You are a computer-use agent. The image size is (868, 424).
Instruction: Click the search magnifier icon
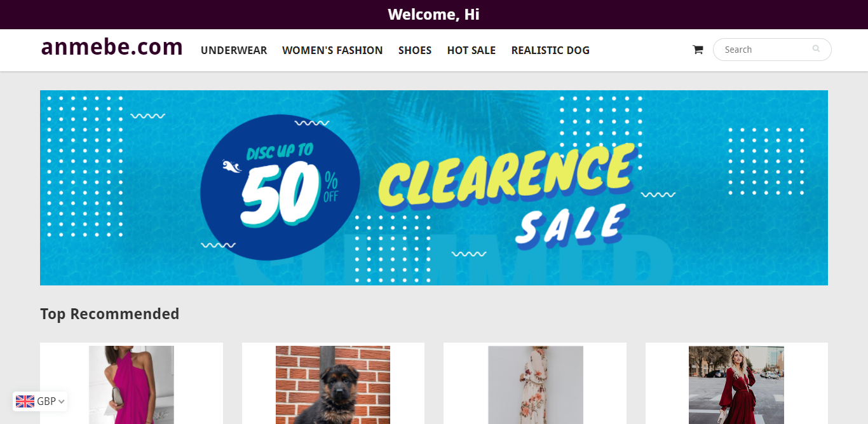[x=816, y=49]
